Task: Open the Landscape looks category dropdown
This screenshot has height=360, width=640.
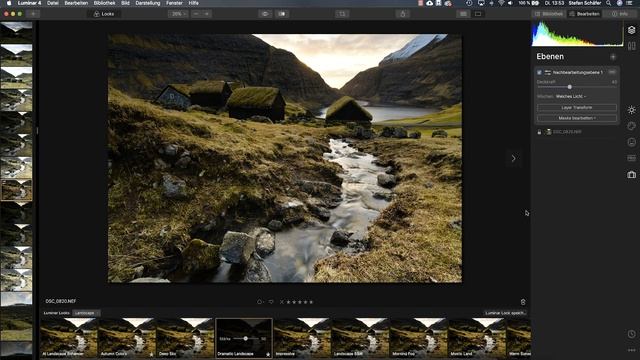Action: (x=86, y=313)
